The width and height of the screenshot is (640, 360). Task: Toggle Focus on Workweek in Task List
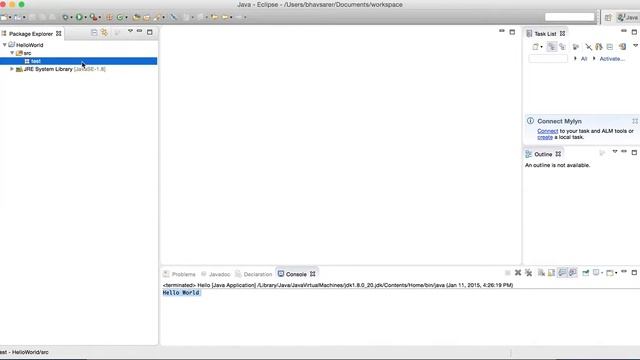[576, 47]
